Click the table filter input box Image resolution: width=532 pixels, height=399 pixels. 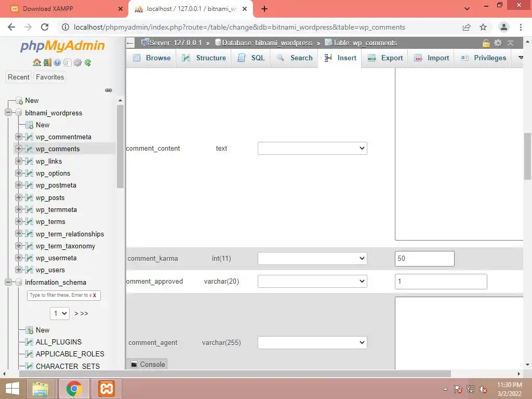[63, 295]
